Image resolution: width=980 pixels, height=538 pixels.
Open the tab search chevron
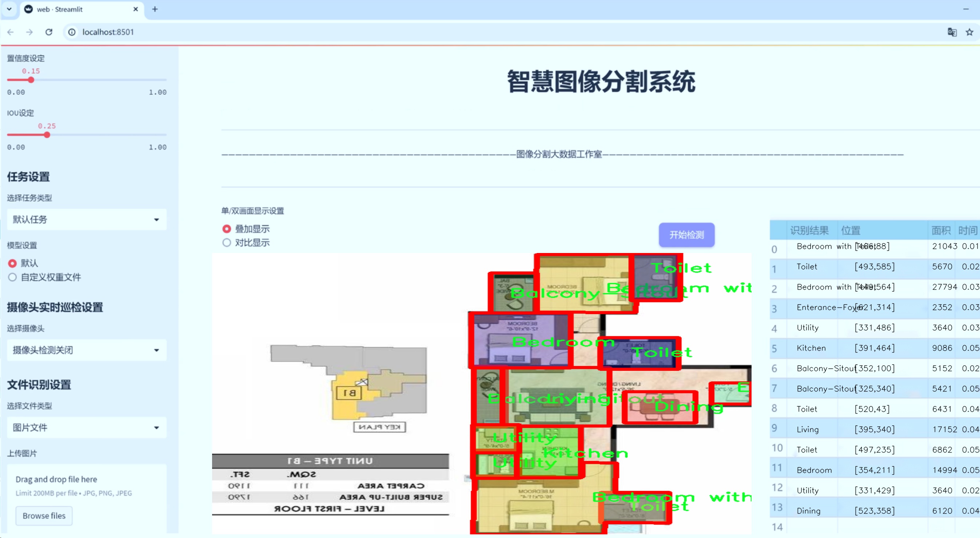(x=9, y=9)
